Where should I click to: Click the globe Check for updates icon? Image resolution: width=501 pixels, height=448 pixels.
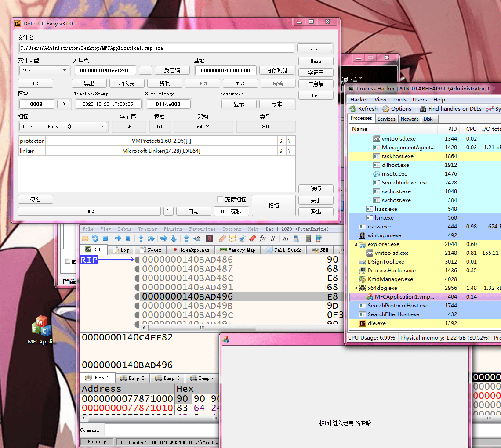pos(318,238)
